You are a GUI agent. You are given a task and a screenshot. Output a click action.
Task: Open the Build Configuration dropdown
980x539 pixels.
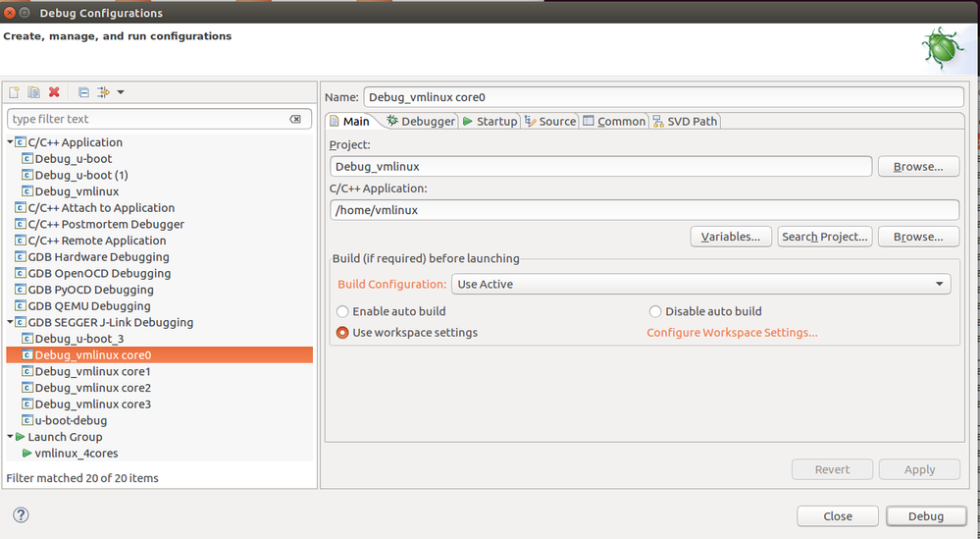click(x=700, y=284)
